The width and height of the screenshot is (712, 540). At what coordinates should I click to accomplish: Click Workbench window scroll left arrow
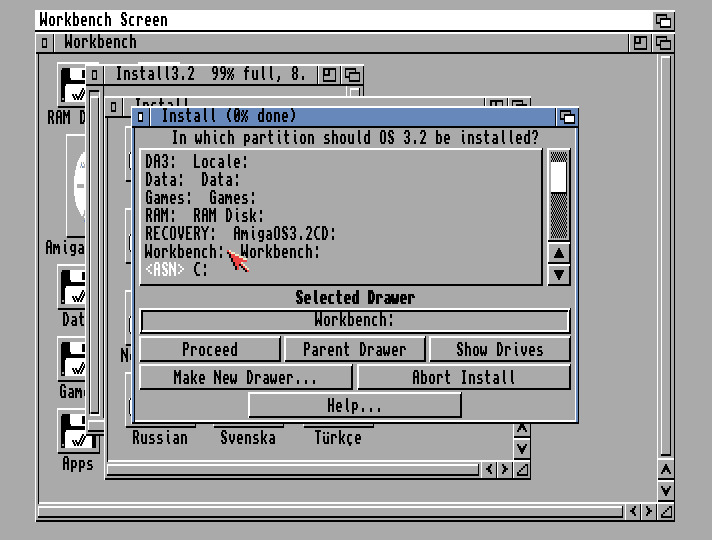click(633, 511)
